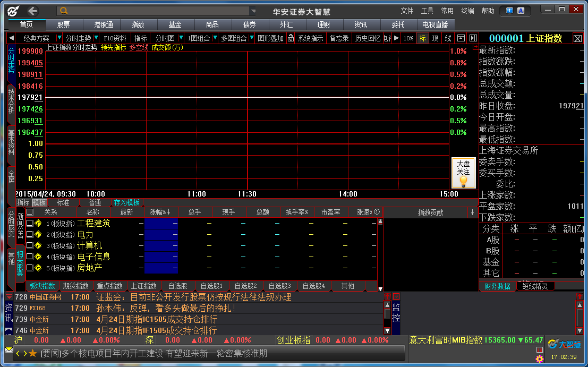
Task: Click the back arrow in title bar
Action: (33, 11)
